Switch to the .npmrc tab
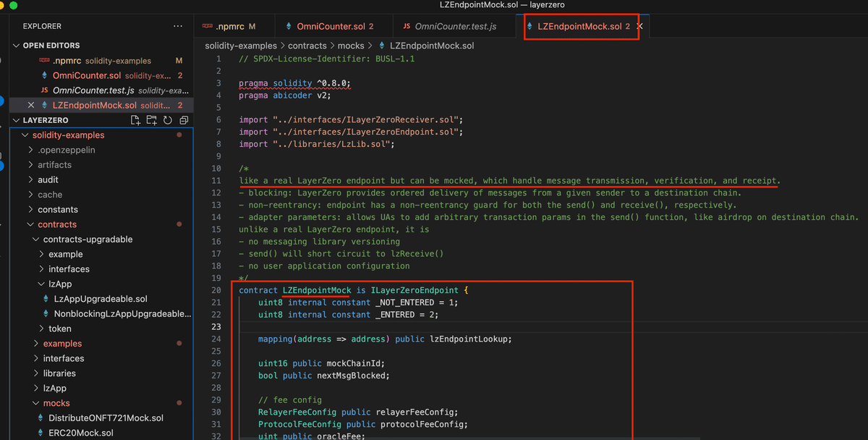 [230, 27]
